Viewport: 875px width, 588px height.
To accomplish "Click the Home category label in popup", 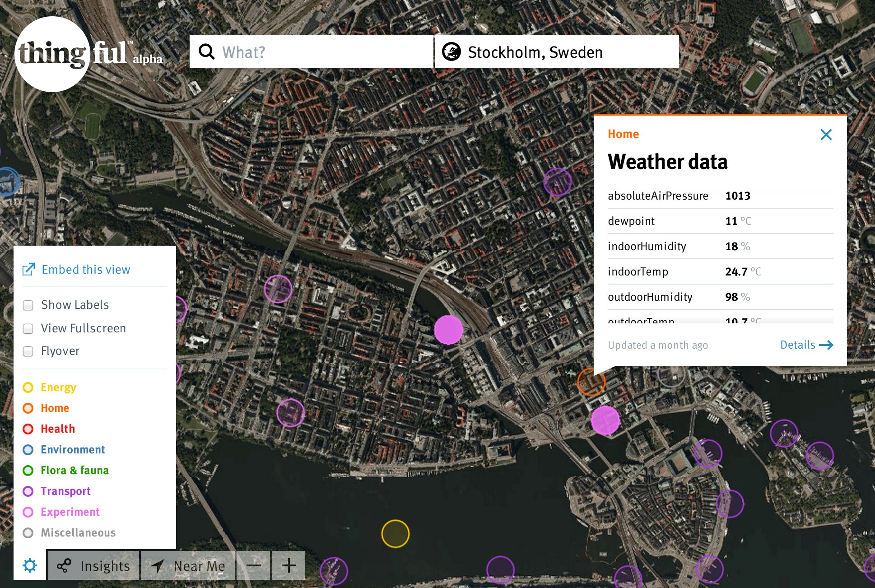I will tap(623, 134).
